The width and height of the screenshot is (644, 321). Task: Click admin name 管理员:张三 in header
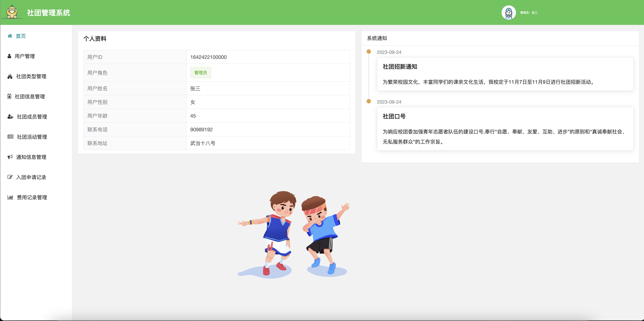pyautogui.click(x=529, y=13)
